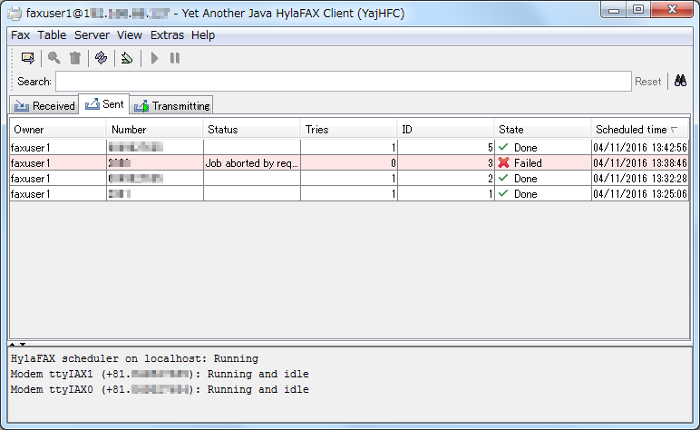Sort by the ID column header
This screenshot has width=700, height=430.
click(x=446, y=129)
